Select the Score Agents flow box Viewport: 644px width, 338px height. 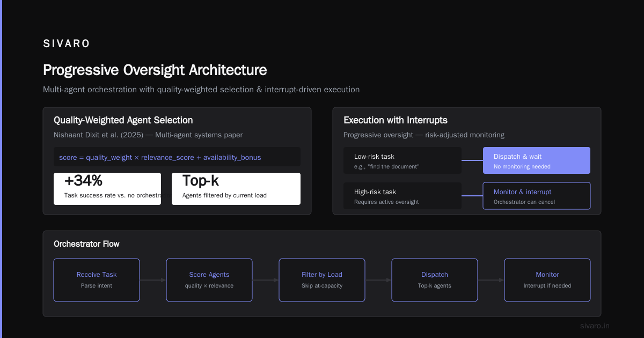[x=209, y=280]
